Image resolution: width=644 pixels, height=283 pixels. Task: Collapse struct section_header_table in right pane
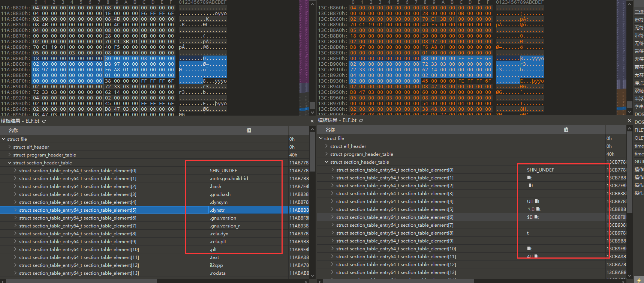pyautogui.click(x=326, y=162)
